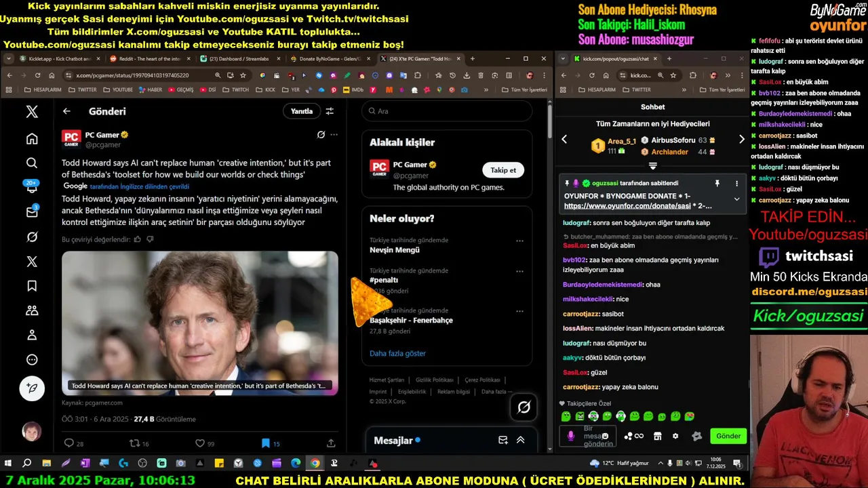
Task: Open Communities people icon in X sidebar
Action: (x=32, y=310)
